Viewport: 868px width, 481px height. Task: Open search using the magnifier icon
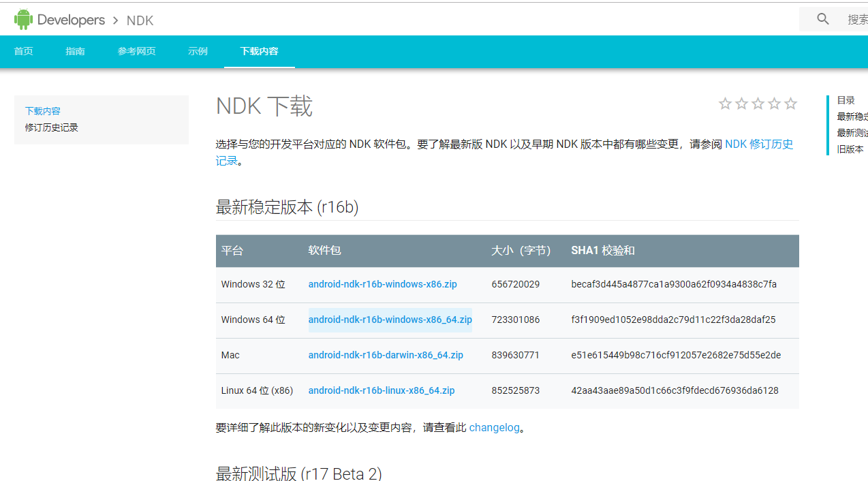click(x=823, y=19)
